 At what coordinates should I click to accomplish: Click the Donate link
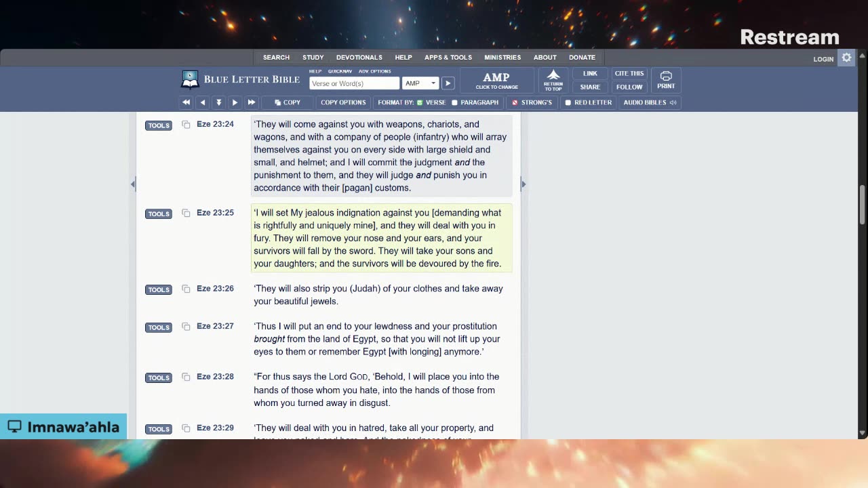coord(582,58)
